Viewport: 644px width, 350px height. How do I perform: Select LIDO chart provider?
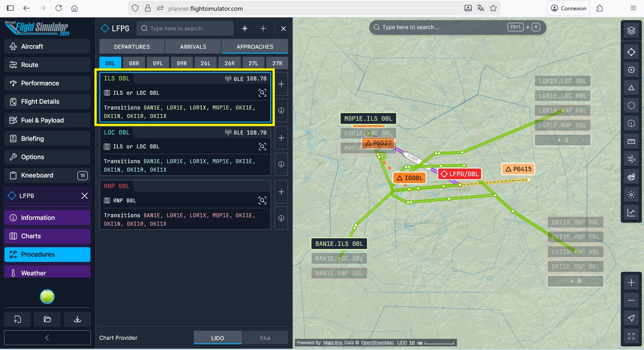(x=218, y=338)
